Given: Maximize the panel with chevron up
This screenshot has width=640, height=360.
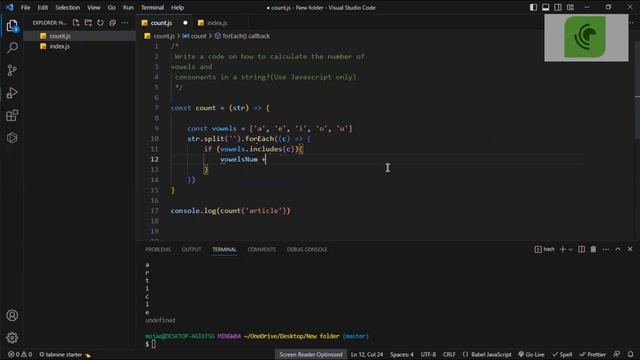Looking at the screenshot, I should (x=618, y=249).
